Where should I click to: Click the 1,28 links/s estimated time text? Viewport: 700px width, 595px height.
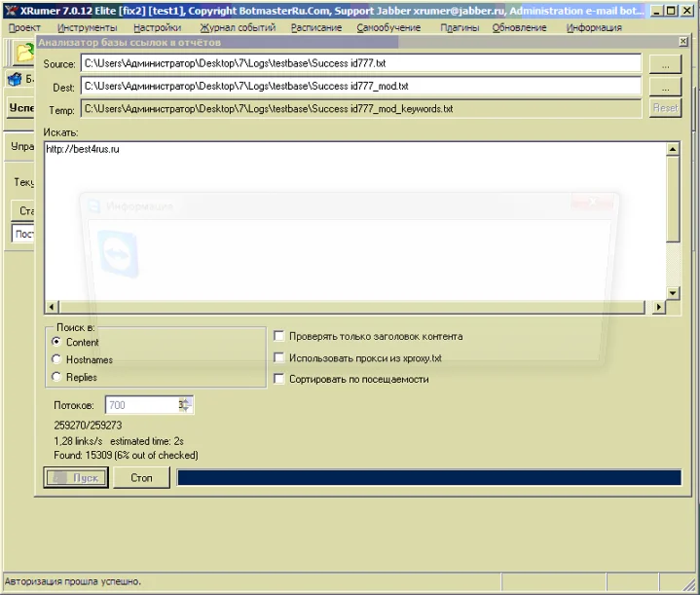tap(119, 441)
